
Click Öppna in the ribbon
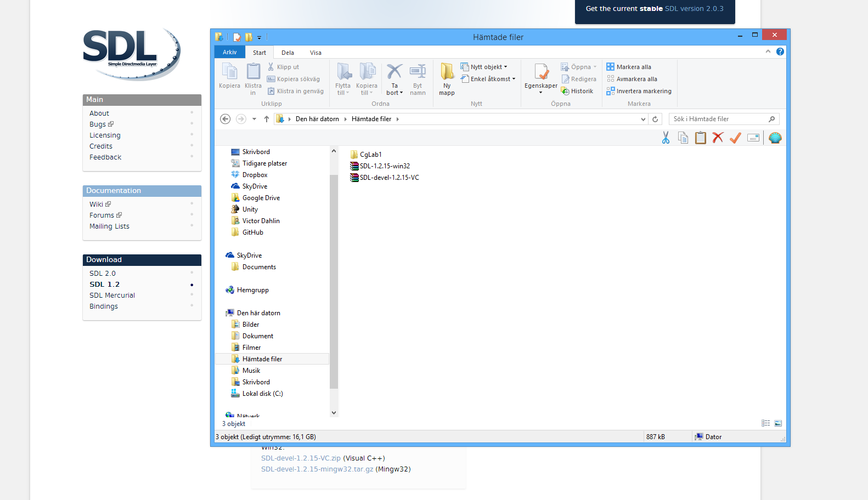pos(578,67)
